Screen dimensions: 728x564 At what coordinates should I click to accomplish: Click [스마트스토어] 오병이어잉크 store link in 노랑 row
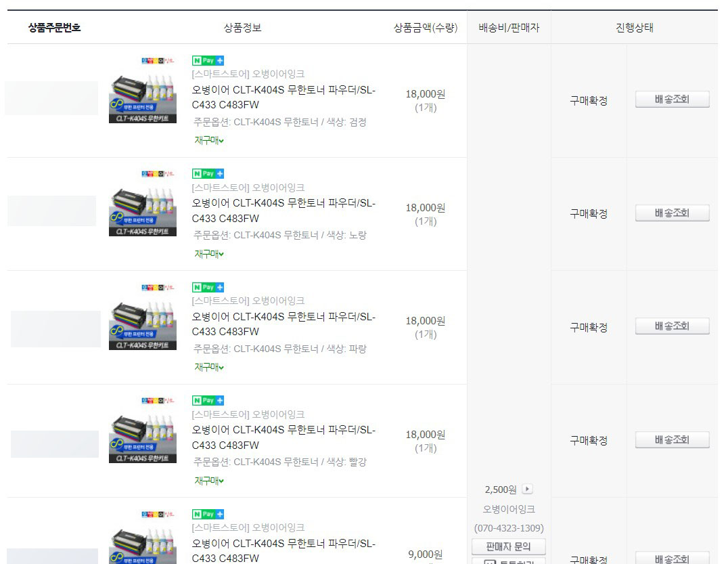pyautogui.click(x=248, y=188)
